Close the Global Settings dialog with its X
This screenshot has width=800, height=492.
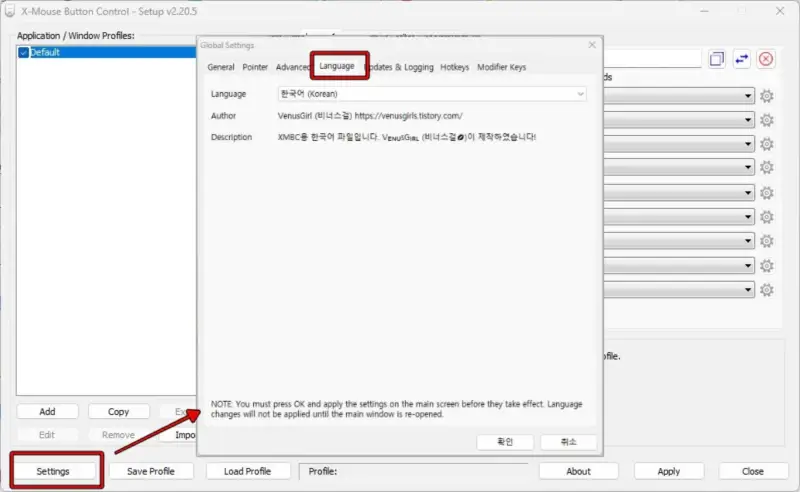tap(591, 45)
